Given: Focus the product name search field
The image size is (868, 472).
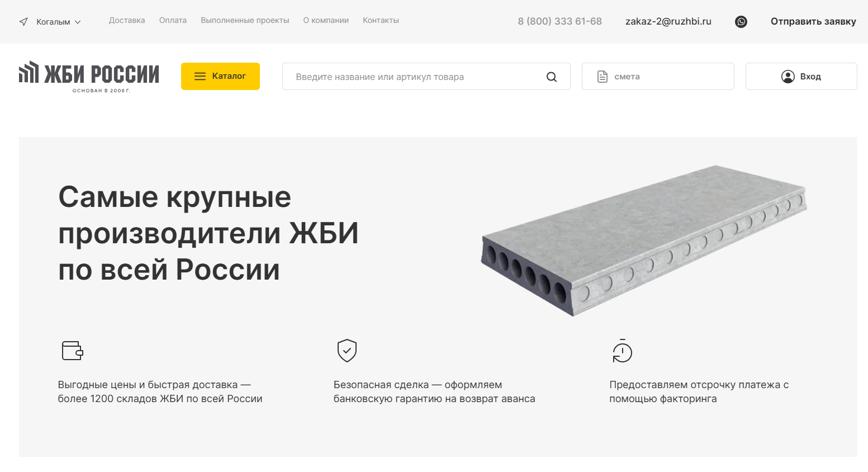Looking at the screenshot, I should 414,77.
